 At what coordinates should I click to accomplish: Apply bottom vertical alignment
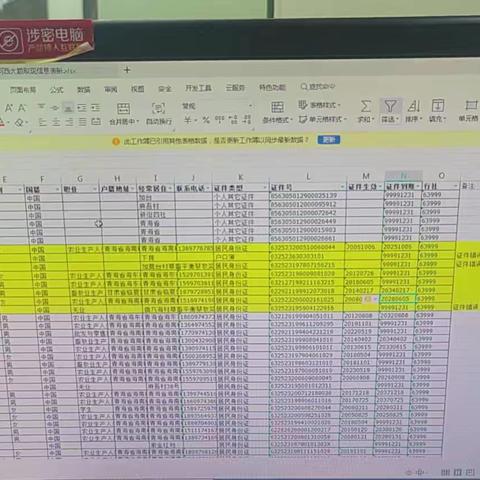[68, 107]
